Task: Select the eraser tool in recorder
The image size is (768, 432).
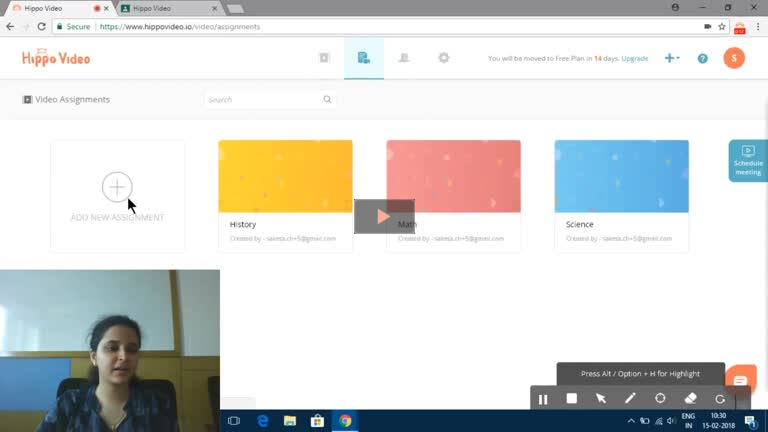Action: point(690,399)
